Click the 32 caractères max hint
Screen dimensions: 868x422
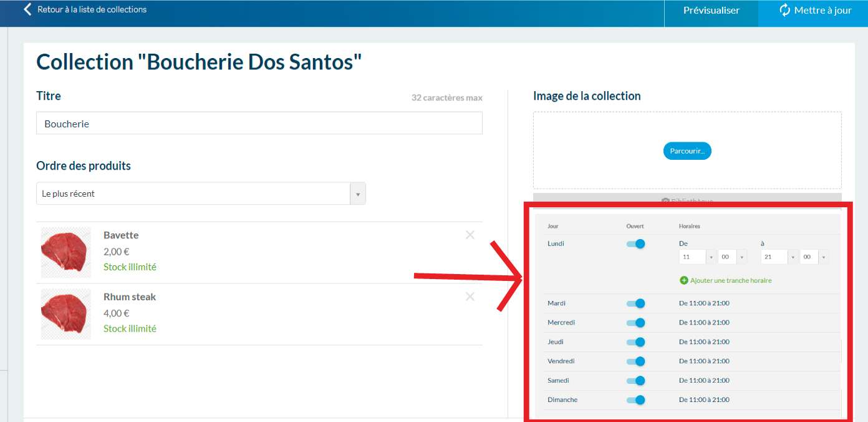coord(447,98)
